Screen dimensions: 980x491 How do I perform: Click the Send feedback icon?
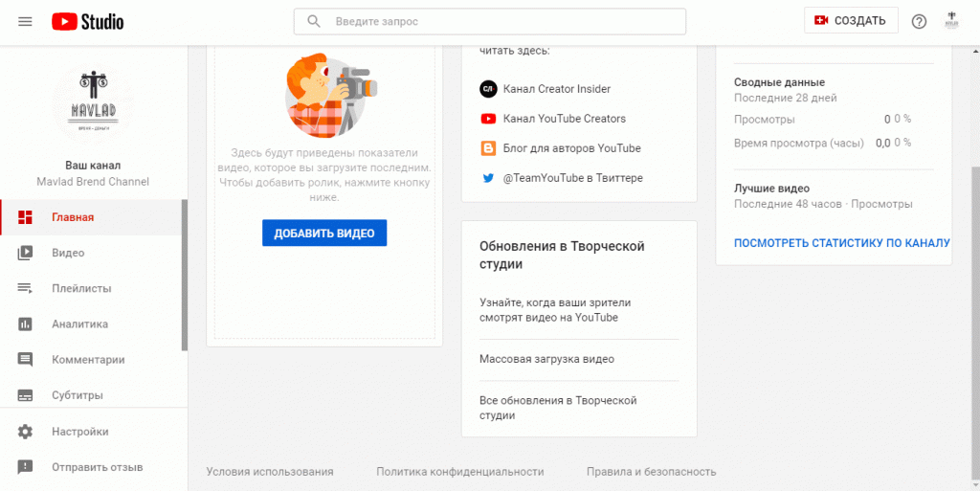tap(26, 467)
